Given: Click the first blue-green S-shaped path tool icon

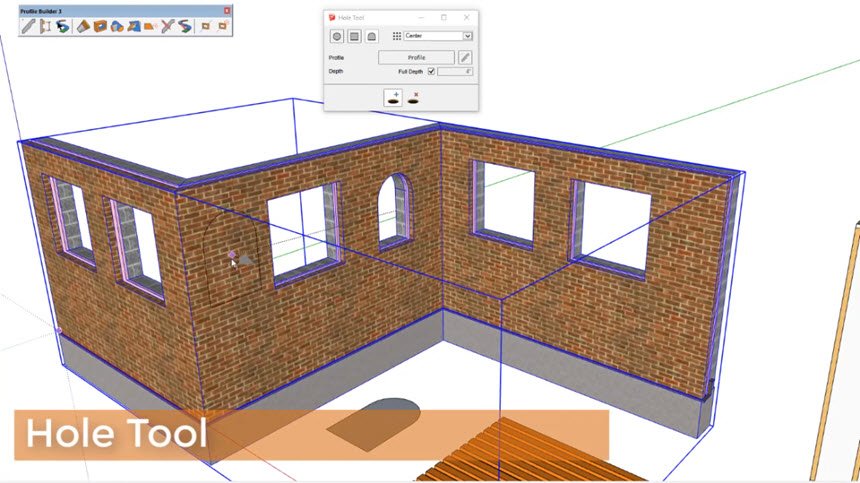Looking at the screenshot, I should tap(63, 26).
